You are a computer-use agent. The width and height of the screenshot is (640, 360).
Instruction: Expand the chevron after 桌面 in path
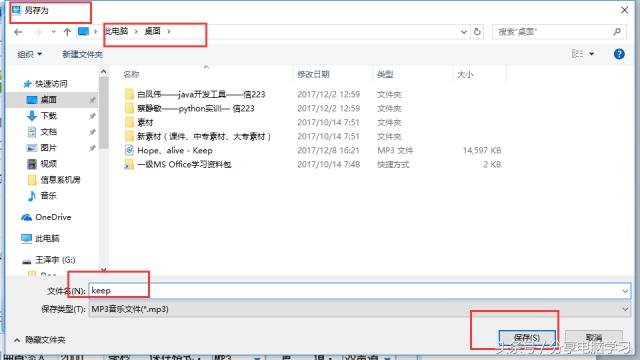pyautogui.click(x=169, y=31)
